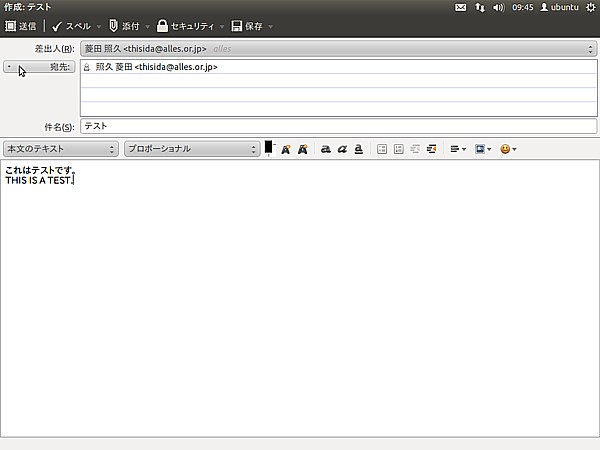Click the smaller font size icon
Screen dimensions: 600x450
(x=286, y=149)
